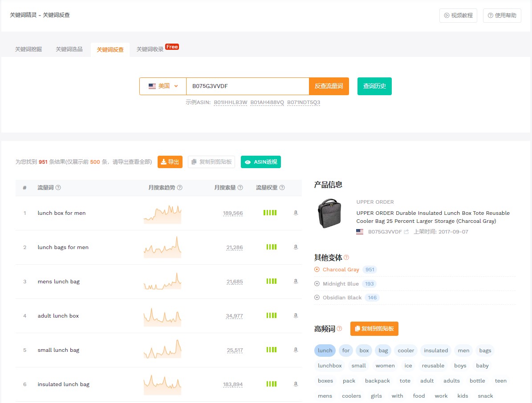Open UPPER ORDER Durable Insulated Lunch Box product title

[x=433, y=217]
